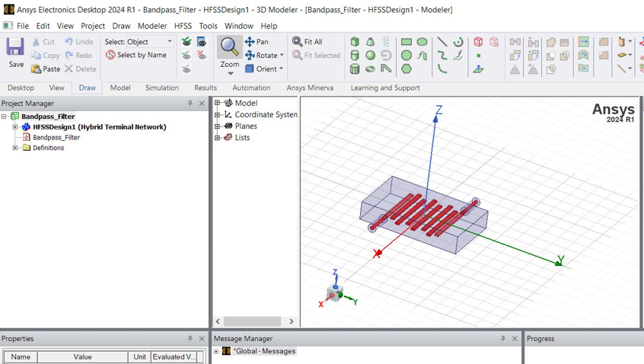Activate the Zoom tool button
Screen dimensions: 644x364
coord(230,48)
